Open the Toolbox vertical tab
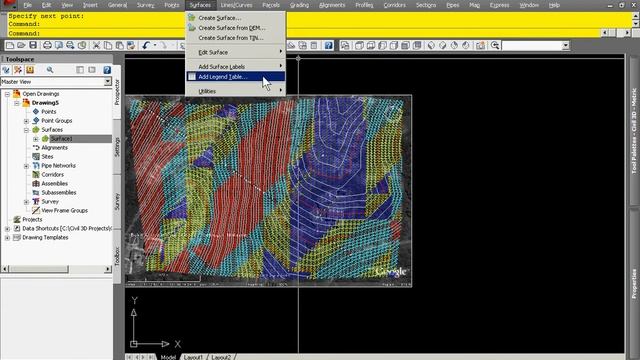Viewport: 640px width, 360px height. pyautogui.click(x=117, y=256)
